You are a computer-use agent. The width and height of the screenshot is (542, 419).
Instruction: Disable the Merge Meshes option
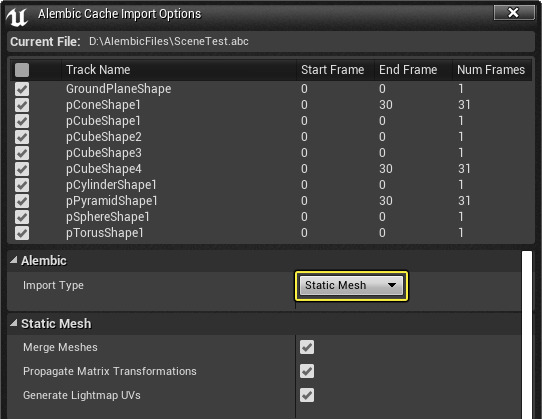[x=307, y=347]
